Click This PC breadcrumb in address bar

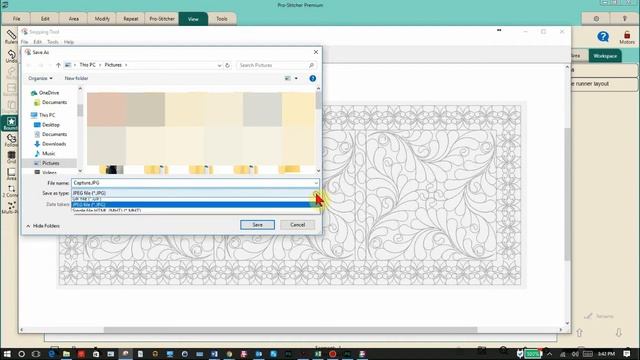pyautogui.click(x=87, y=65)
